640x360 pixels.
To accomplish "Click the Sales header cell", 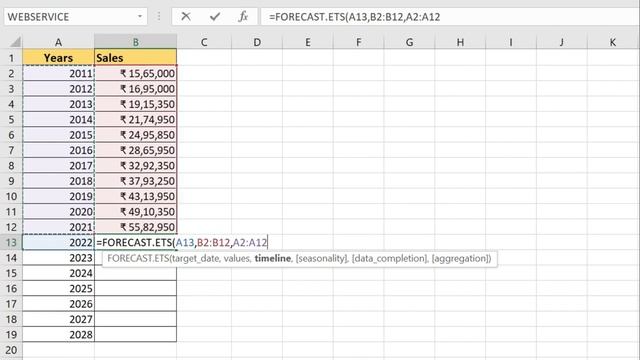I will coord(136,58).
